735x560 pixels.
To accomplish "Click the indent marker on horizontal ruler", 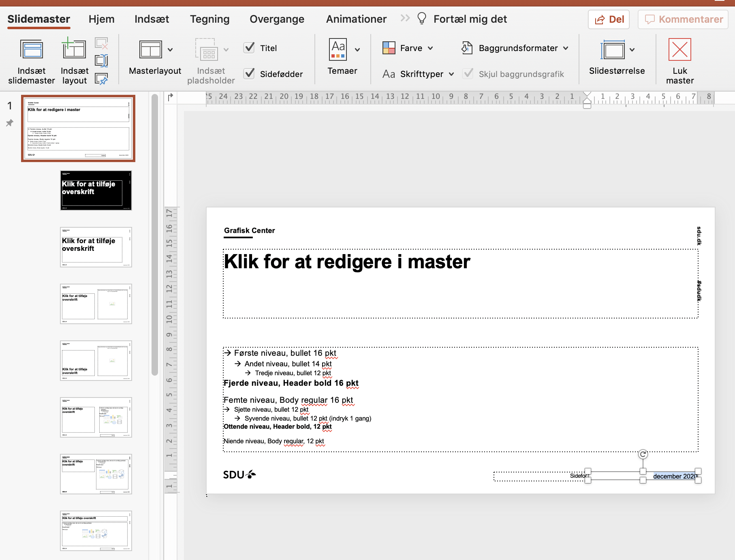I will [x=587, y=100].
